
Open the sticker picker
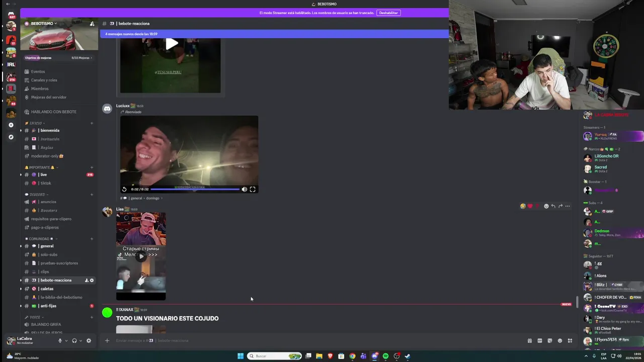pos(549,340)
